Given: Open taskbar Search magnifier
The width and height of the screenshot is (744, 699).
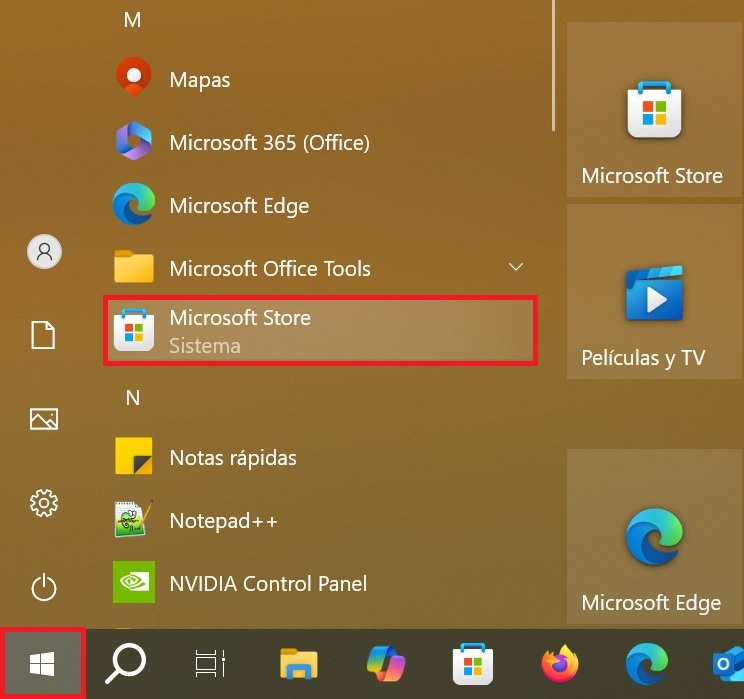Looking at the screenshot, I should 126,663.
